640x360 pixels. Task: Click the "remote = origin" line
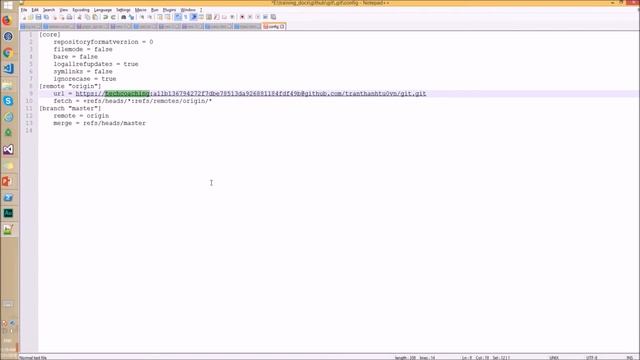point(81,116)
